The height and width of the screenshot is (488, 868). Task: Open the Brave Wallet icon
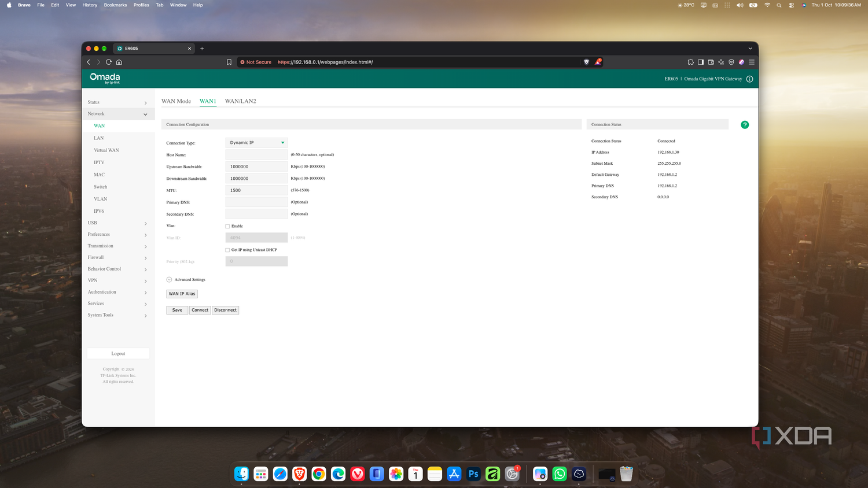(711, 62)
